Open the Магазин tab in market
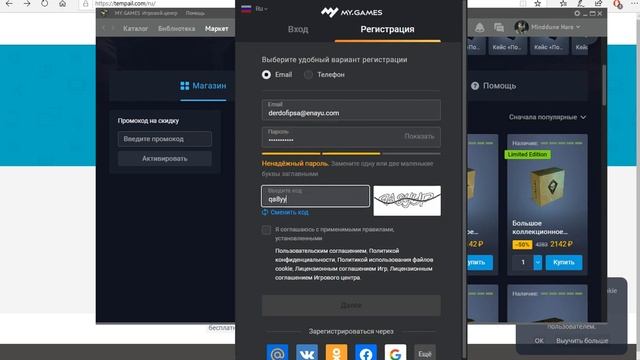The width and height of the screenshot is (640, 360). click(x=203, y=86)
